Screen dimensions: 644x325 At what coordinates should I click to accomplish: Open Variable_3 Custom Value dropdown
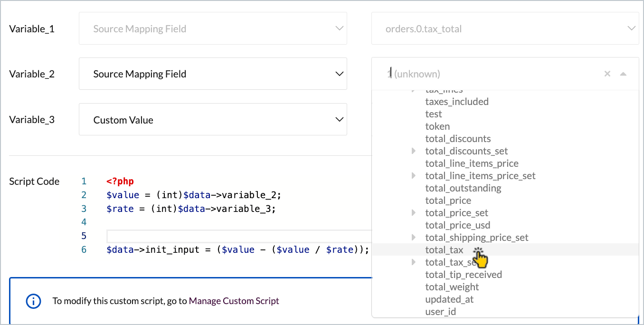213,120
